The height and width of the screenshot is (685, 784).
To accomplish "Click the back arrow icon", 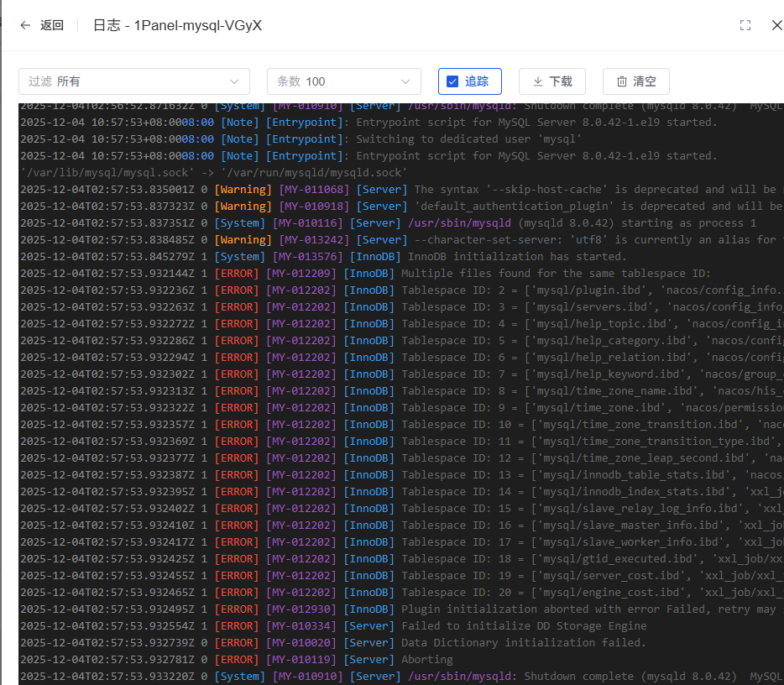I will 25,25.
